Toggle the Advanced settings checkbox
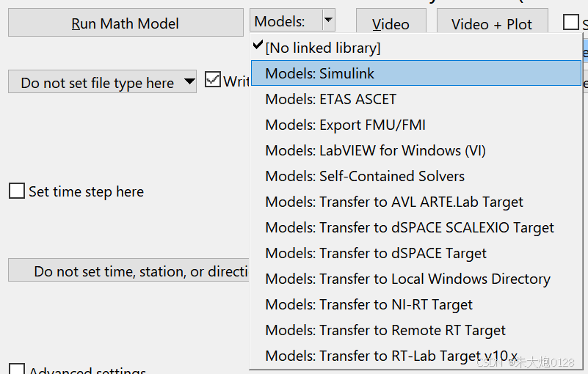 tap(17, 368)
